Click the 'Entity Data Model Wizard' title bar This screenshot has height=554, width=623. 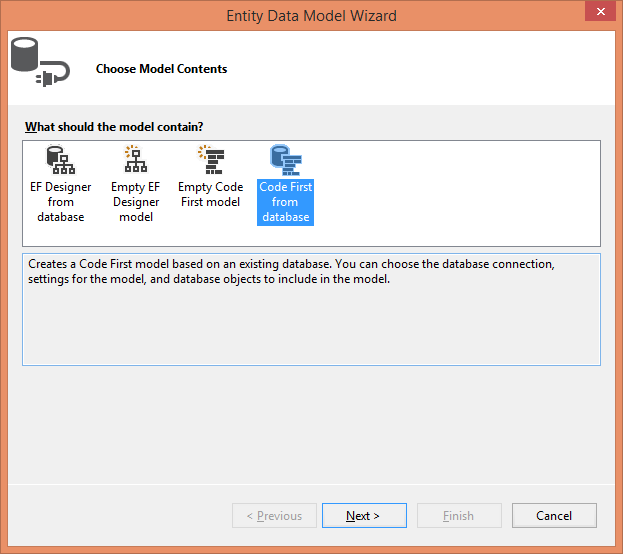coord(312,15)
